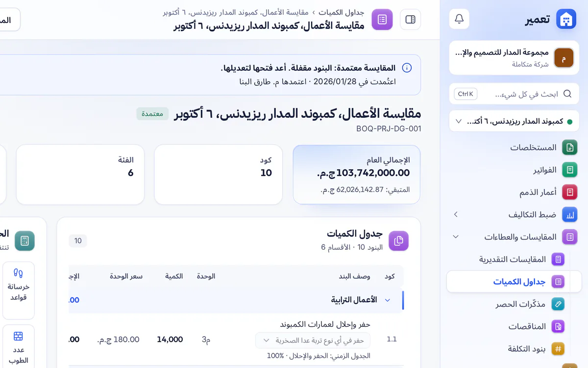Screen dimensions: 588x368
Task: Click the company avatar م
Action: click(x=563, y=58)
